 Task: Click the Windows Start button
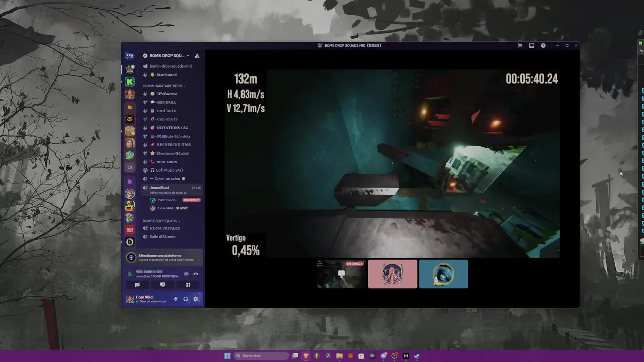[x=227, y=356]
